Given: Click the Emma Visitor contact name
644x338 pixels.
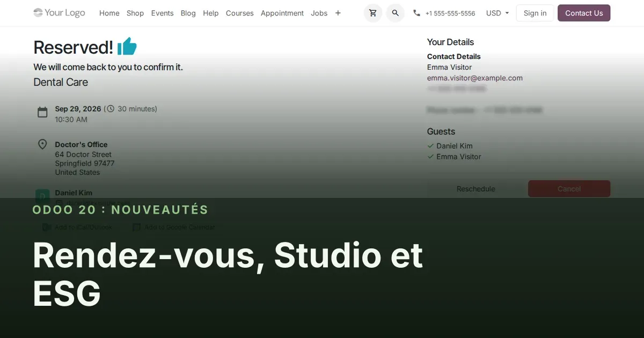Looking at the screenshot, I should pos(449,67).
